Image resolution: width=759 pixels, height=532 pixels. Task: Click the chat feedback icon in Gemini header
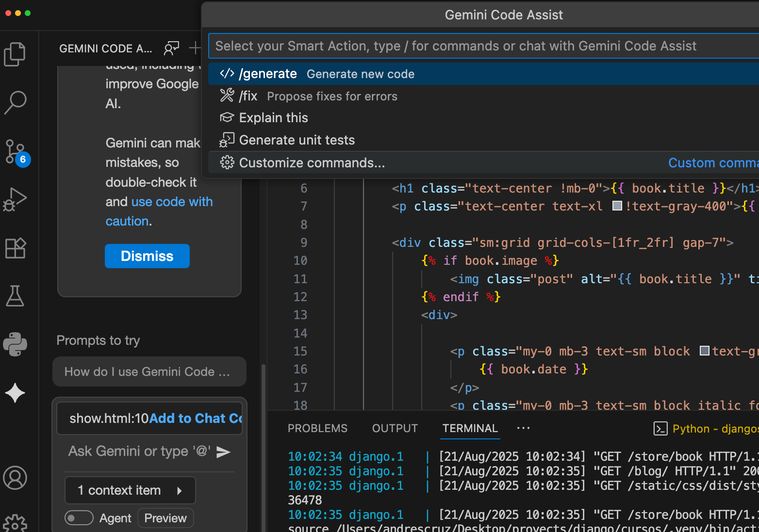tap(171, 48)
